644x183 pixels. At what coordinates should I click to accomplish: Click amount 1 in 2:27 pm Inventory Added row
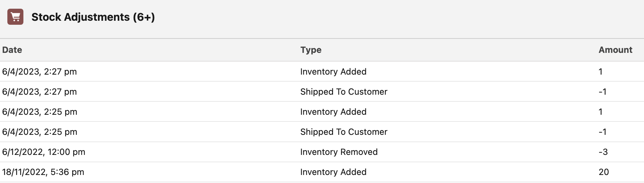[601, 72]
